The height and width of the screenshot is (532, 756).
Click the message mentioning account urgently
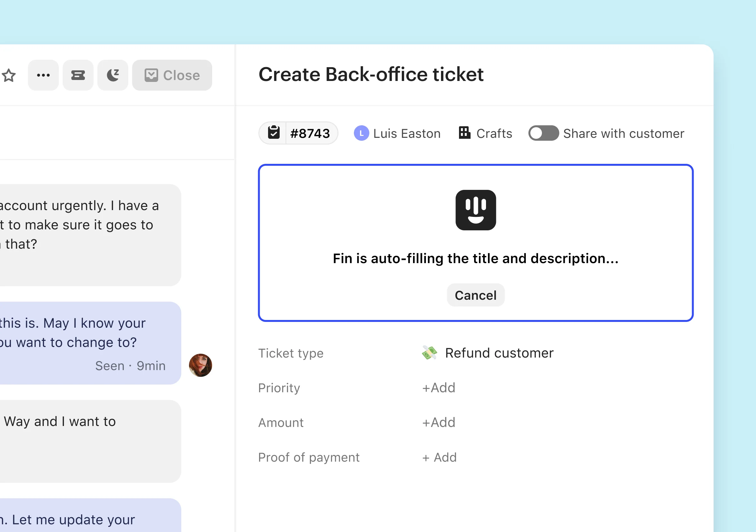point(91,235)
